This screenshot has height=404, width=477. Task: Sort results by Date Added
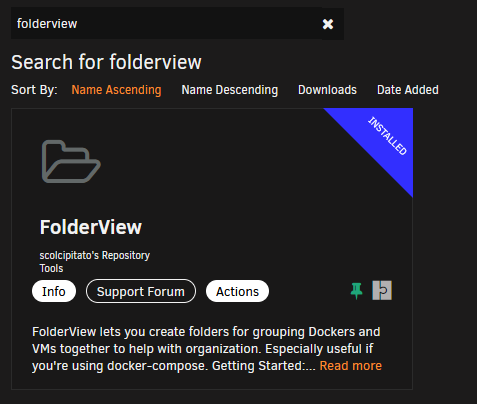(x=408, y=90)
